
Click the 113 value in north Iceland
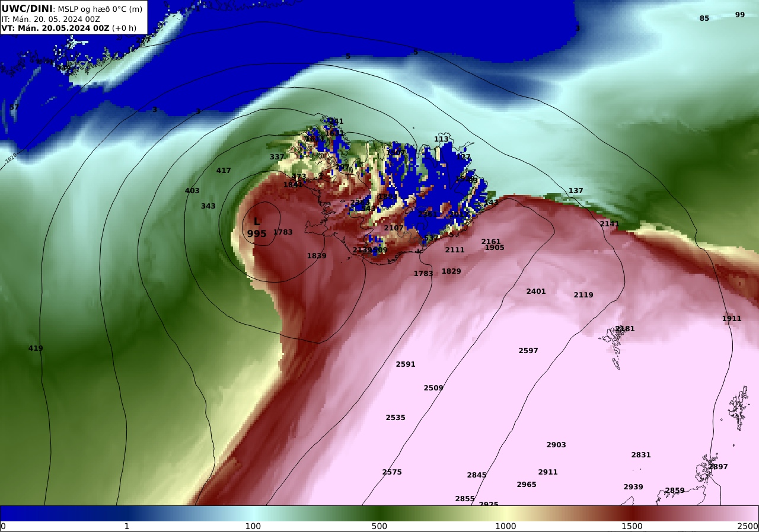tap(441, 139)
